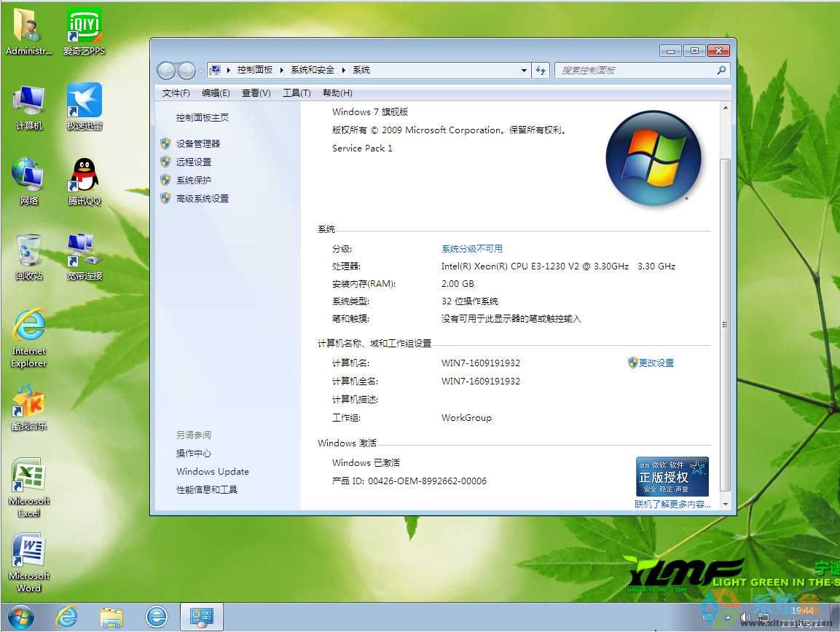Expand the arrow after 控制面板 breadcrumb
Image resolution: width=840 pixels, height=632 pixels.
point(281,70)
